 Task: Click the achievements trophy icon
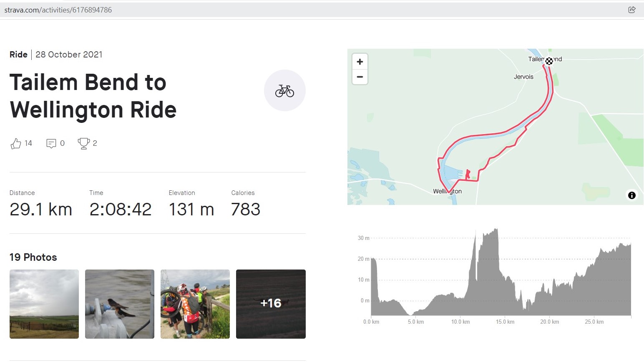[x=83, y=143]
